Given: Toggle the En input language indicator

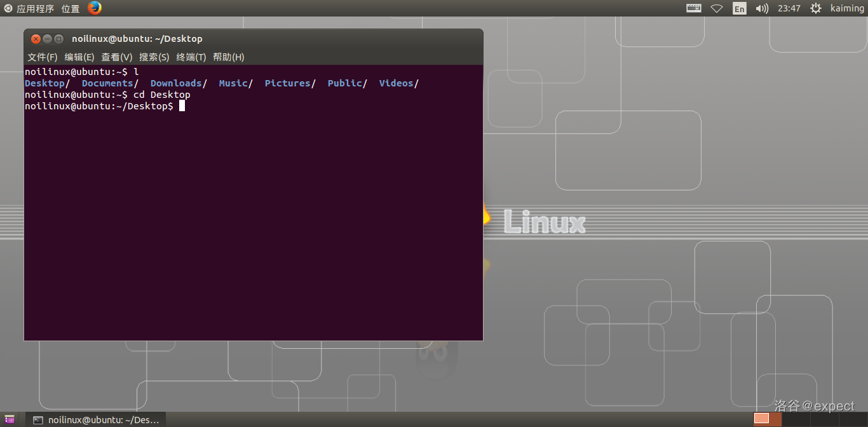Looking at the screenshot, I should tap(739, 8).
